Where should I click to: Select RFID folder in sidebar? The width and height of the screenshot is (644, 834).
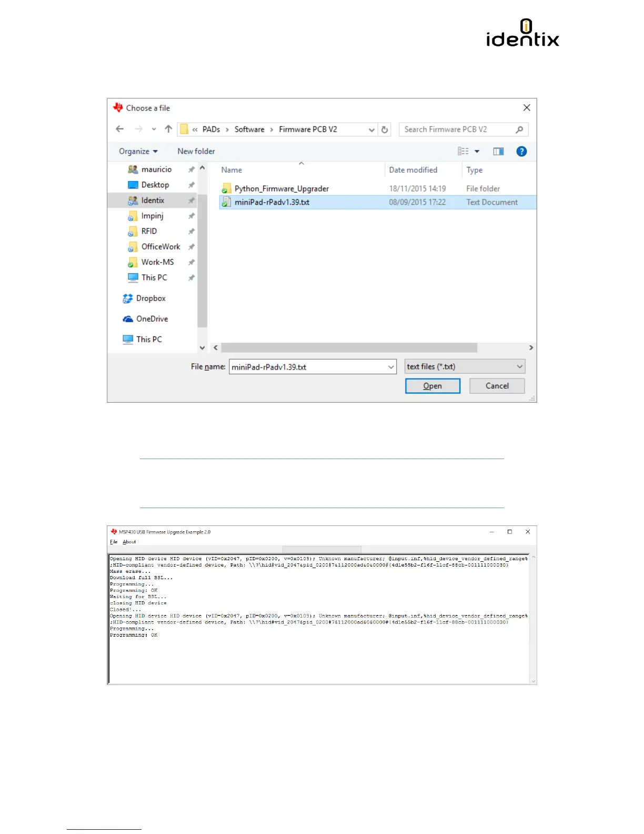149,231
